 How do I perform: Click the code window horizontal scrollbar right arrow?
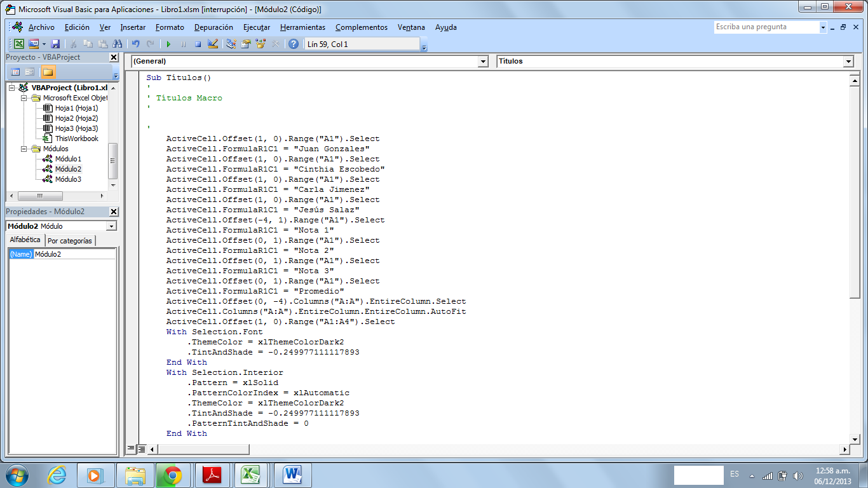pyautogui.click(x=844, y=449)
